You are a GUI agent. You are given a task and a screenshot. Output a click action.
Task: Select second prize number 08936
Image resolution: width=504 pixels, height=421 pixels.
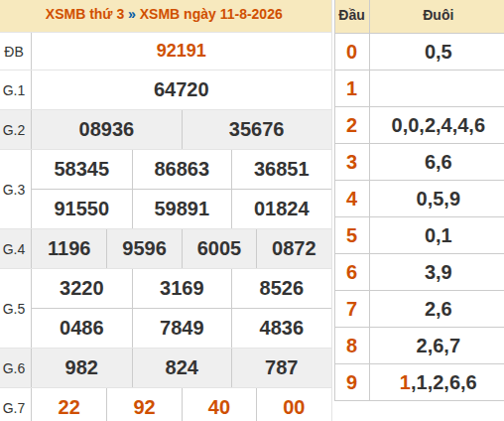point(106,129)
